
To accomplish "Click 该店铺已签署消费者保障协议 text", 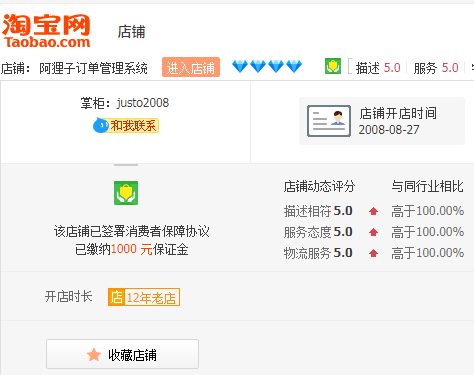I will (x=132, y=231).
